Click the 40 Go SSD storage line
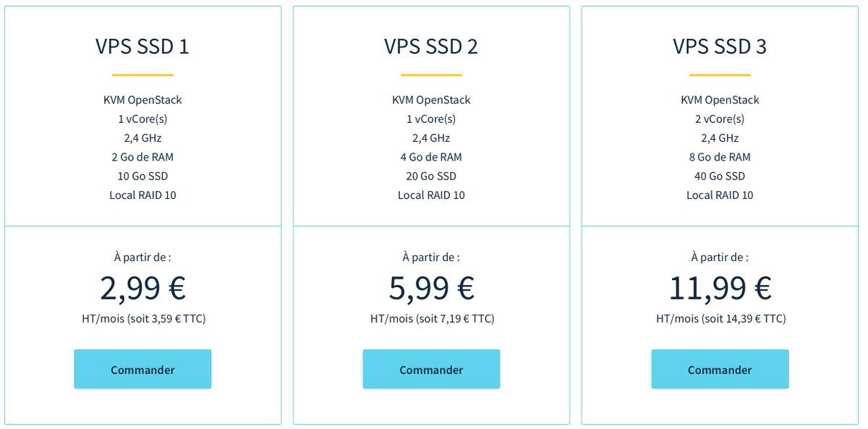Viewport: 868px width, 429px height. [720, 176]
